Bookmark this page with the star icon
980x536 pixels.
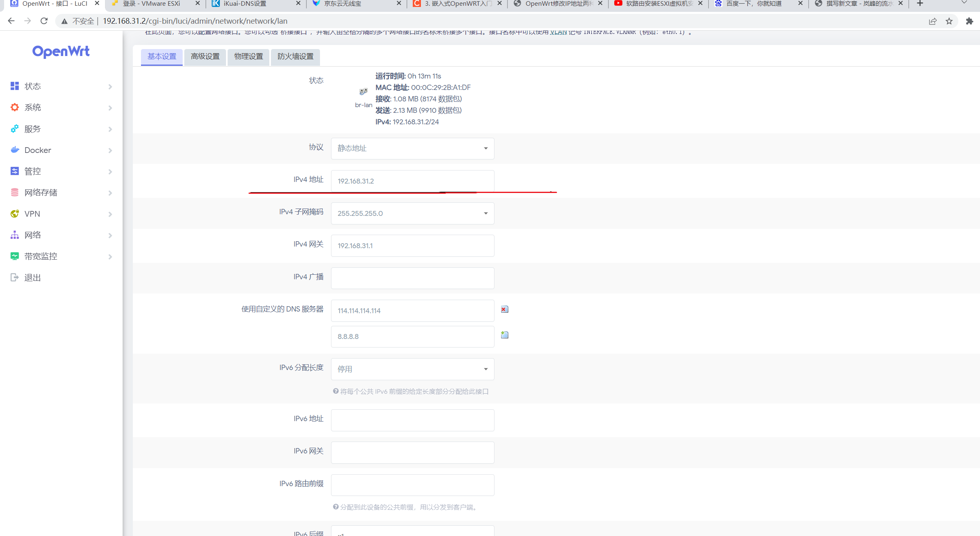coord(949,21)
